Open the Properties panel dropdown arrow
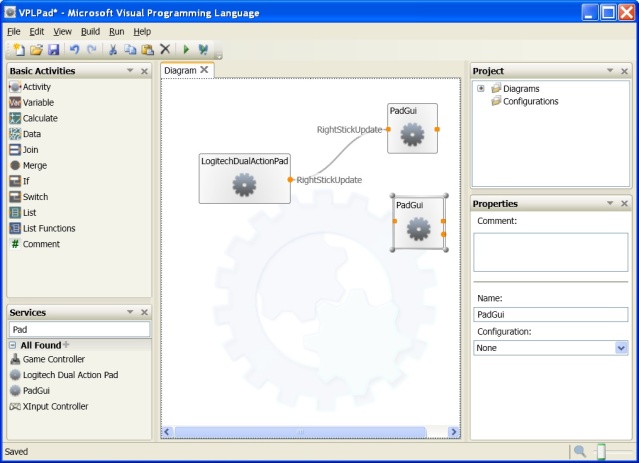The width and height of the screenshot is (639, 463). click(x=610, y=203)
